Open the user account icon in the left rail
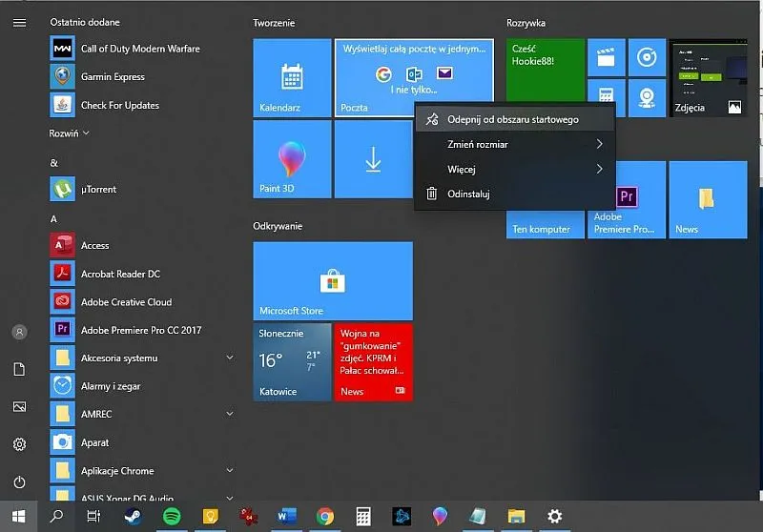Screen dimensions: 763x532 19,332
